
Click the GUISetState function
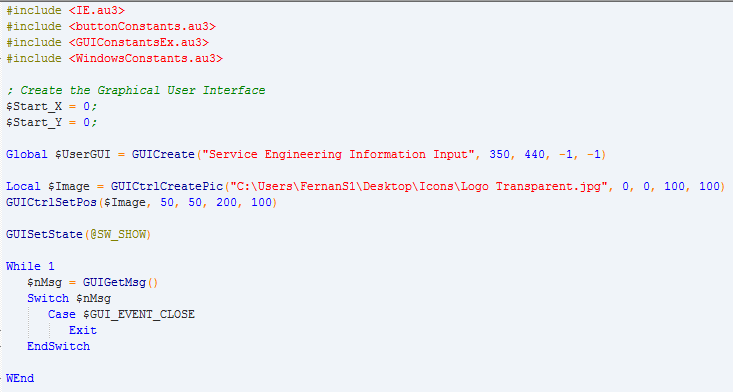(44, 234)
